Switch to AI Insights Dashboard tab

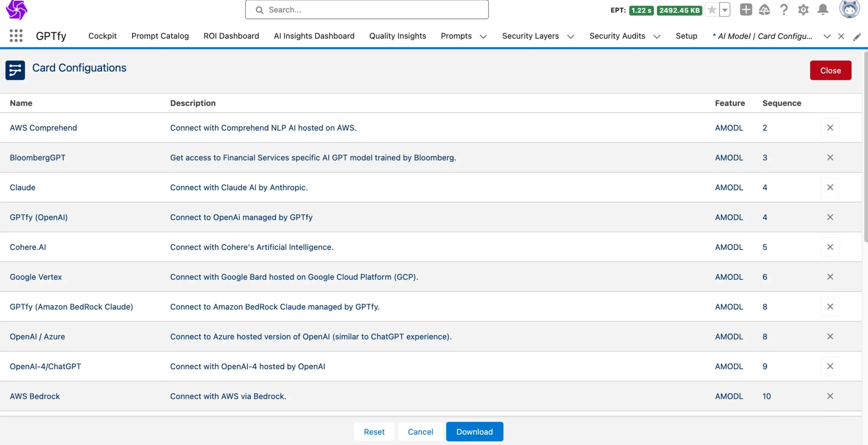click(314, 36)
